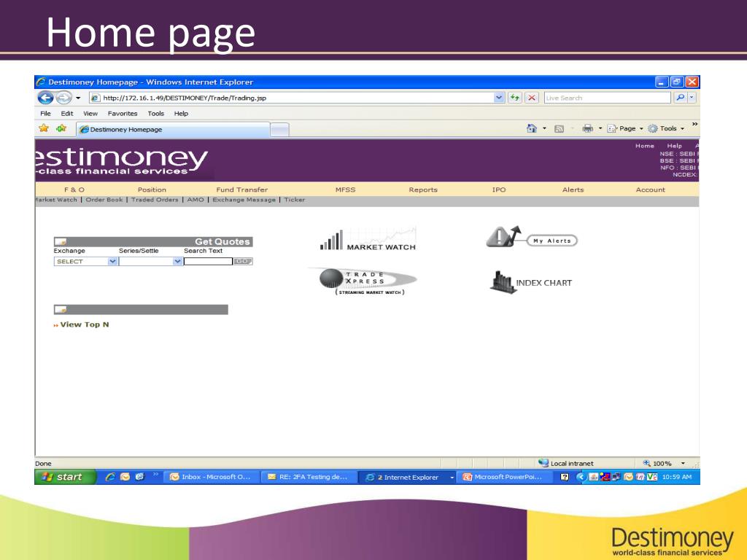Image resolution: width=747 pixels, height=560 pixels.
Task: Click the GO button for quotes
Action: tap(242, 262)
